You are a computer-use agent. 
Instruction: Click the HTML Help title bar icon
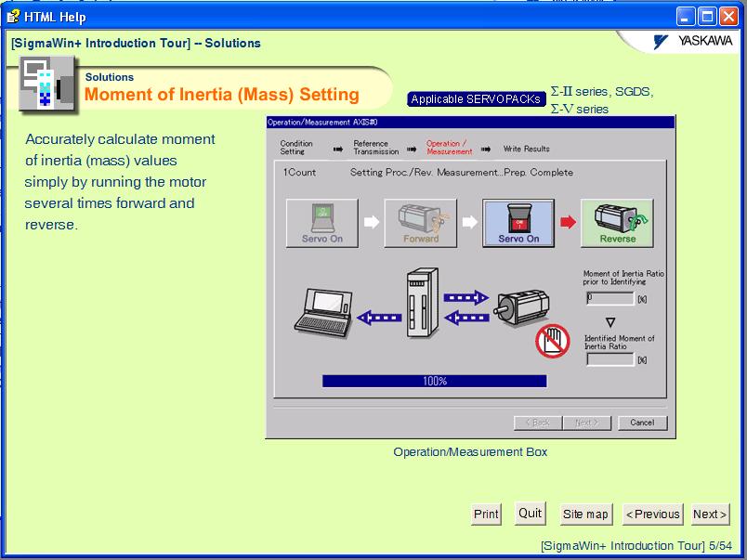coord(13,17)
